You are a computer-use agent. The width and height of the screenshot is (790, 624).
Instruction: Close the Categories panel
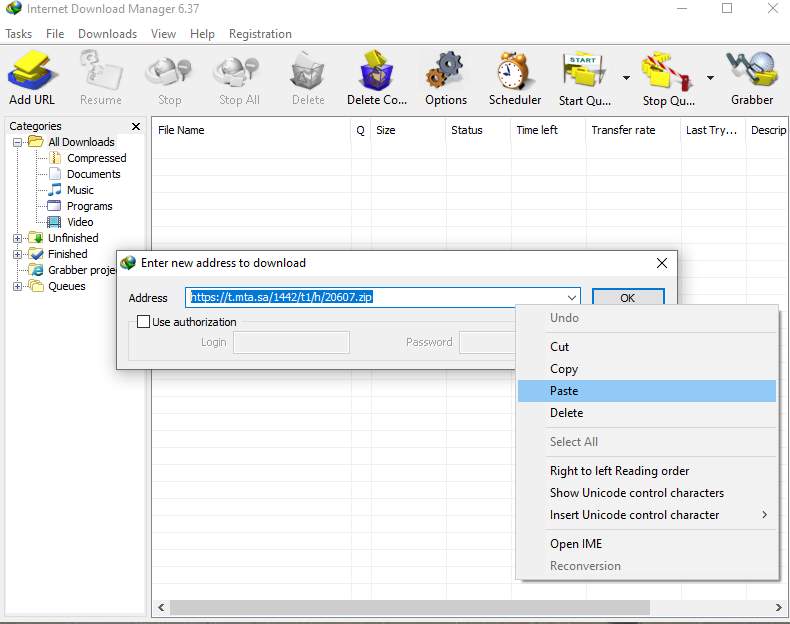coord(136,126)
